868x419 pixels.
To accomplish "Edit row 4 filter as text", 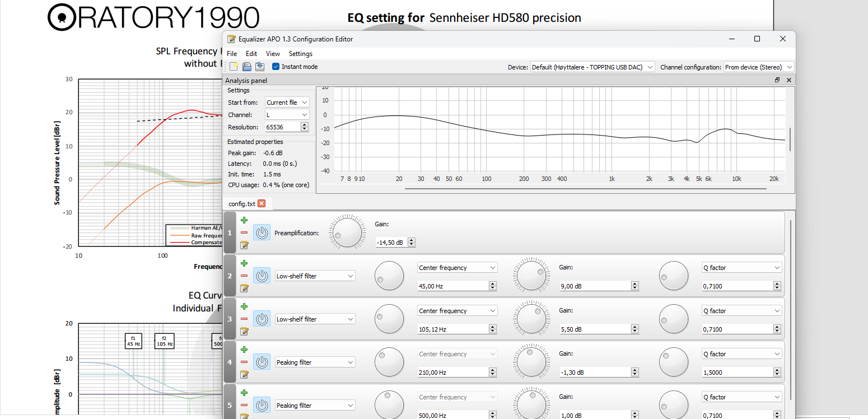I will click(244, 374).
